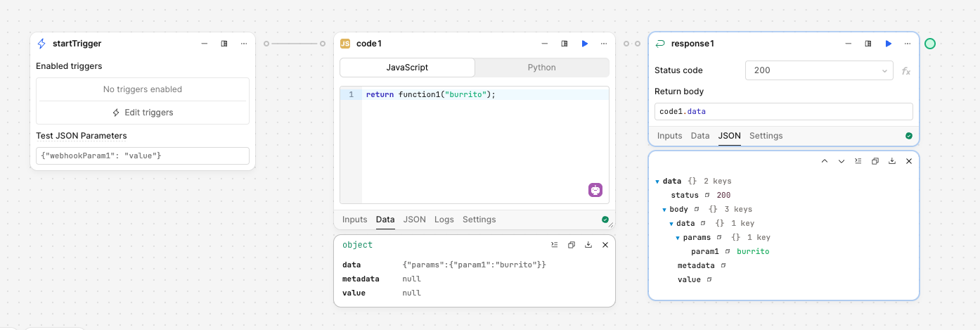980x330 pixels.
Task: Click the burrito value in JSON tree
Action: (x=753, y=251)
